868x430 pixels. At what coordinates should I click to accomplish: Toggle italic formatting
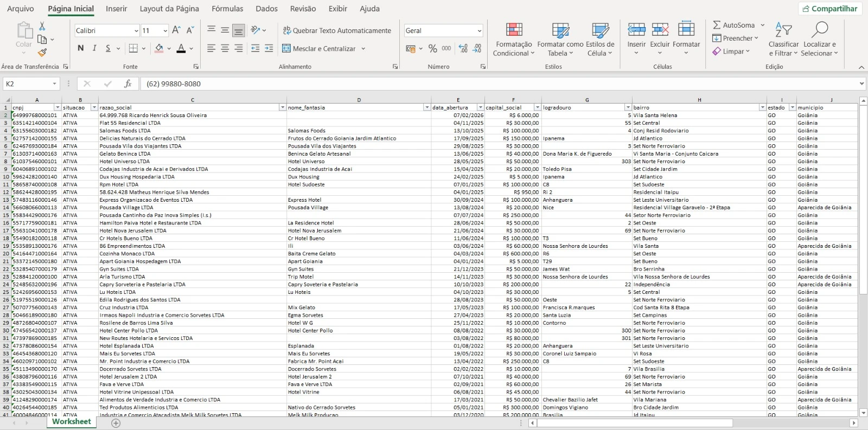[x=94, y=48]
